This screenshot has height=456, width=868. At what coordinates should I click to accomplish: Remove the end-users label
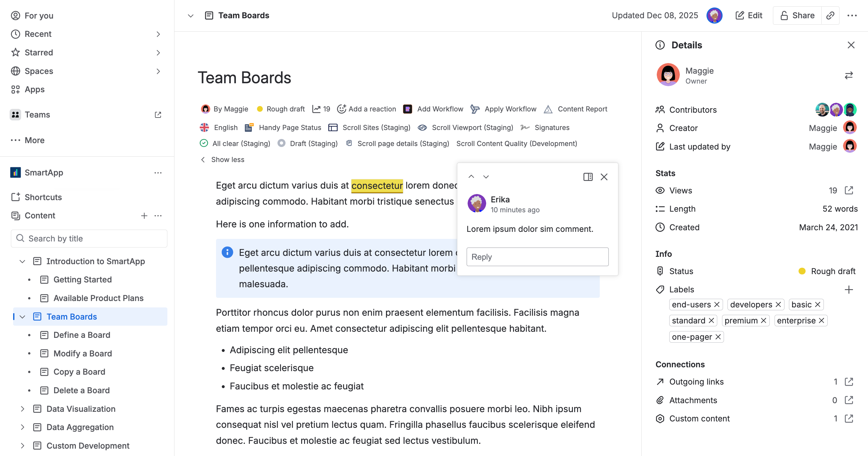pyautogui.click(x=717, y=304)
